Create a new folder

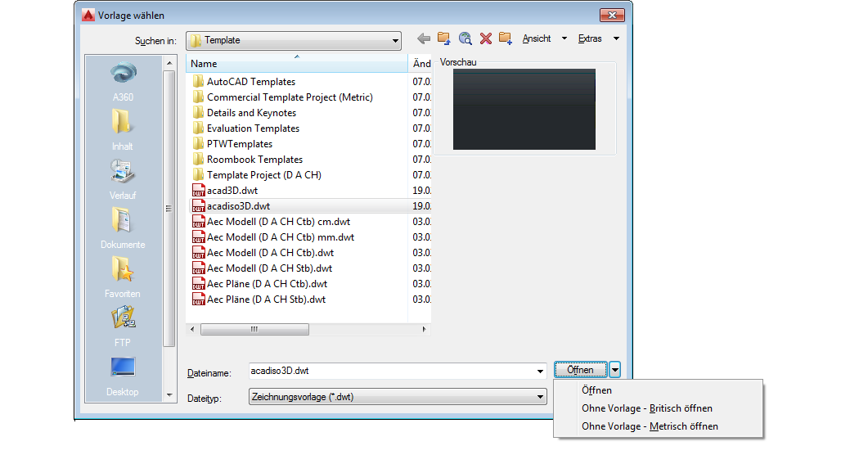click(506, 38)
